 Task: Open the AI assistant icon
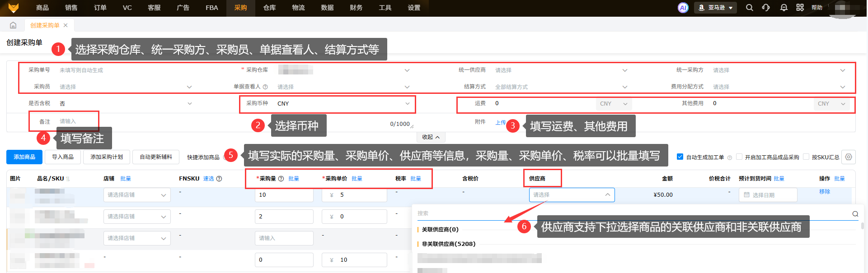tap(683, 8)
